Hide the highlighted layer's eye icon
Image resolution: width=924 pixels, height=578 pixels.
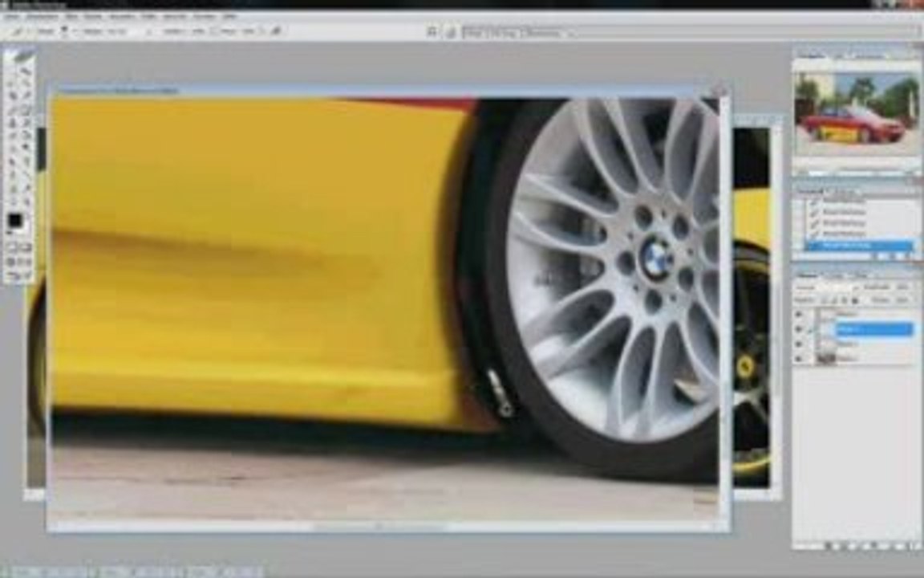tap(800, 329)
